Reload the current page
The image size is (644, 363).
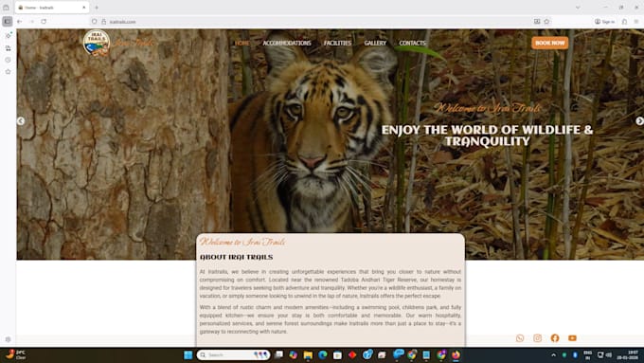[x=44, y=22]
